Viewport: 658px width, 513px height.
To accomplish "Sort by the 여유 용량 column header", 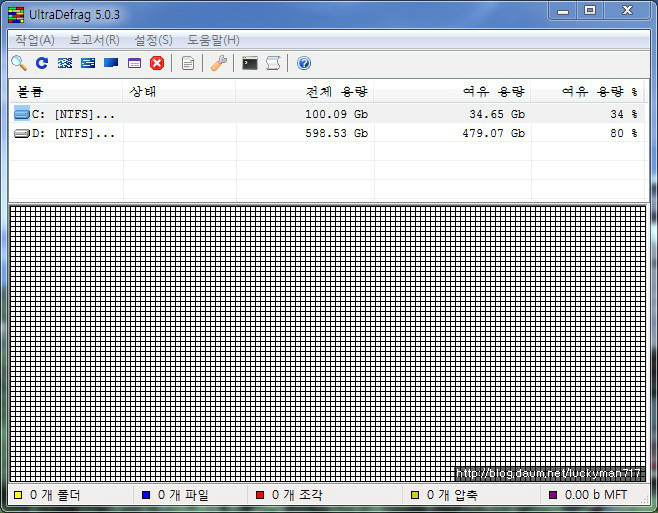I will click(x=452, y=92).
